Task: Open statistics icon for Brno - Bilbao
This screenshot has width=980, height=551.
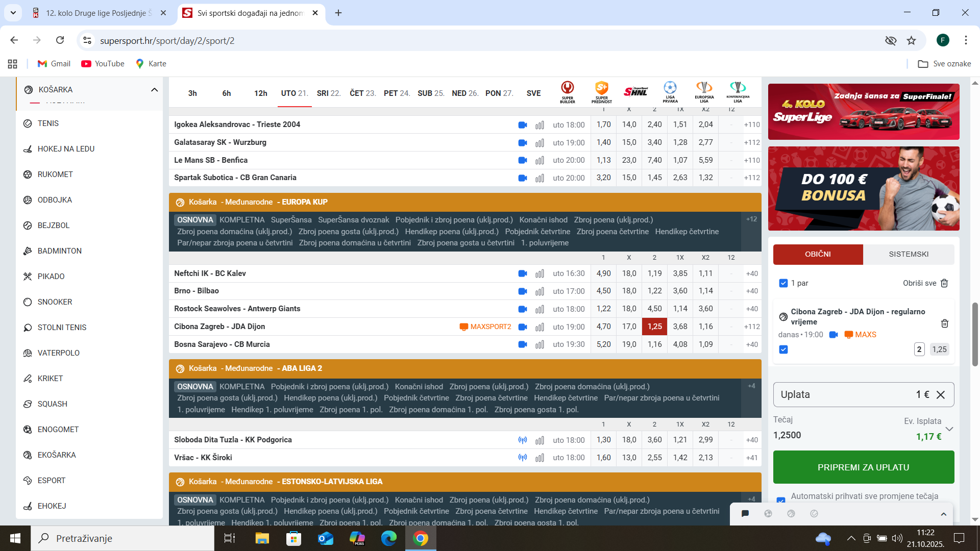Action: [x=540, y=291]
